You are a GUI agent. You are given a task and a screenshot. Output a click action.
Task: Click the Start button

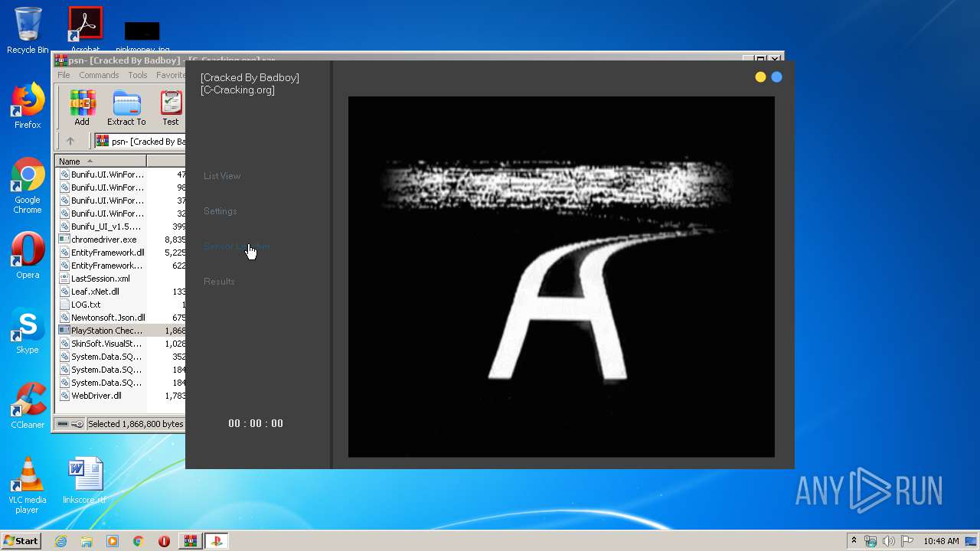(x=21, y=541)
